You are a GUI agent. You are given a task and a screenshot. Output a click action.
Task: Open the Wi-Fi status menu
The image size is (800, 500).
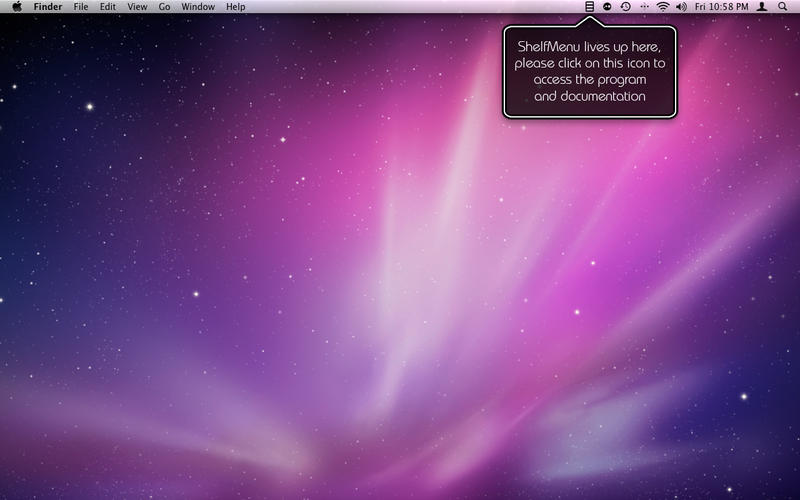[663, 7]
